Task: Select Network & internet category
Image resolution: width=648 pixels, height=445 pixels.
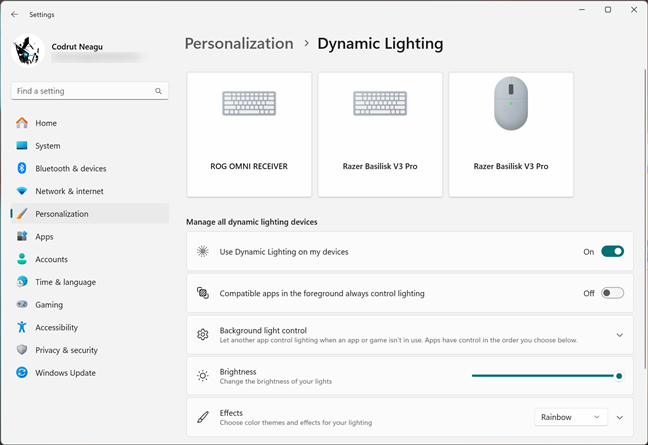Action: (90, 191)
